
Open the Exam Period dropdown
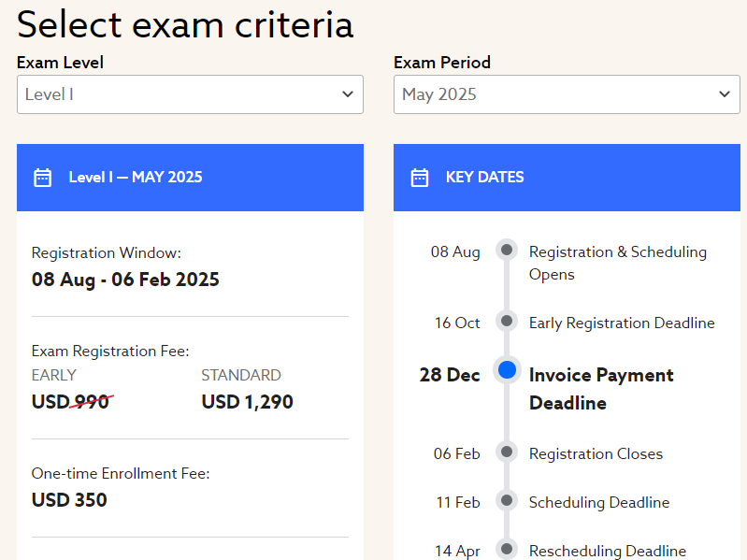pos(567,94)
